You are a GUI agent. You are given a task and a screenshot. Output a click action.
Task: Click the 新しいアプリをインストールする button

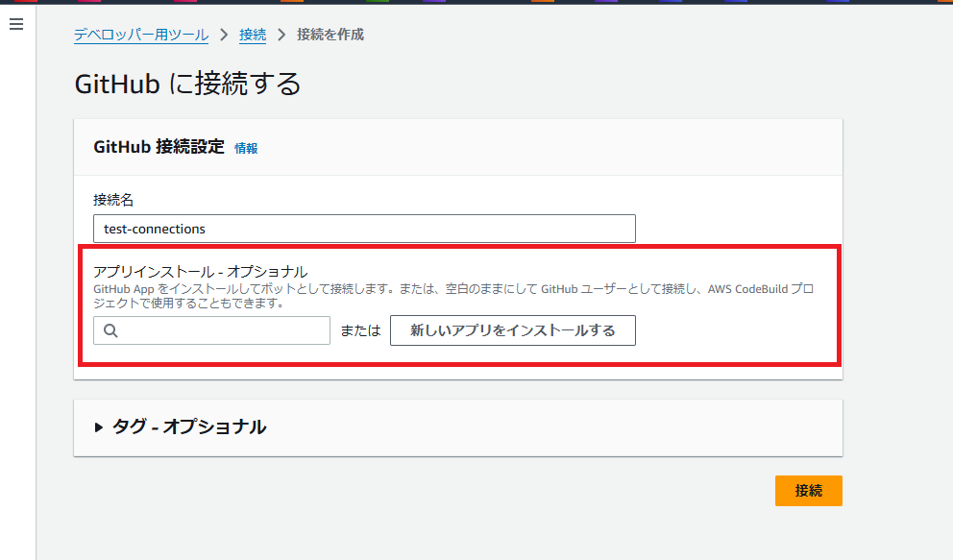pos(512,330)
